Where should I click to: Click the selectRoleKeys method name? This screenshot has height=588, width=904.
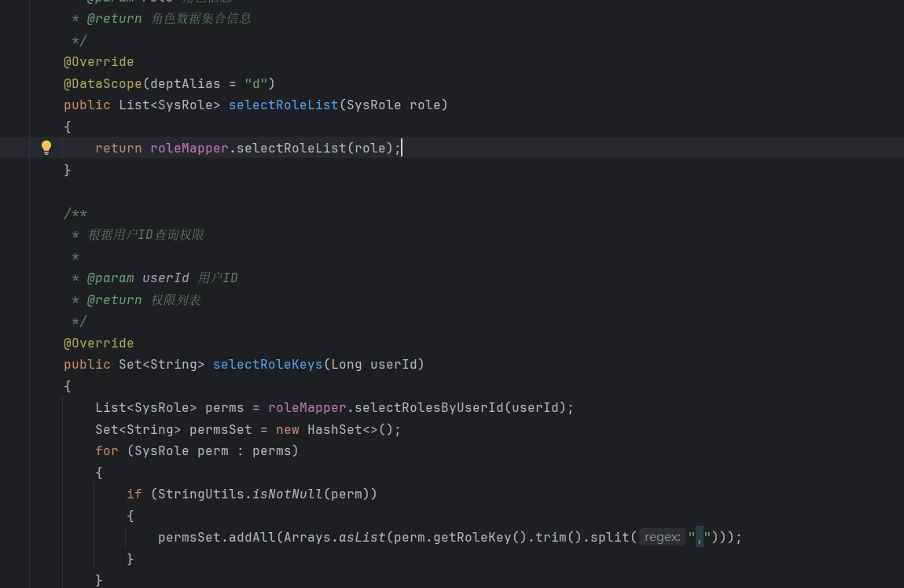[x=267, y=364]
